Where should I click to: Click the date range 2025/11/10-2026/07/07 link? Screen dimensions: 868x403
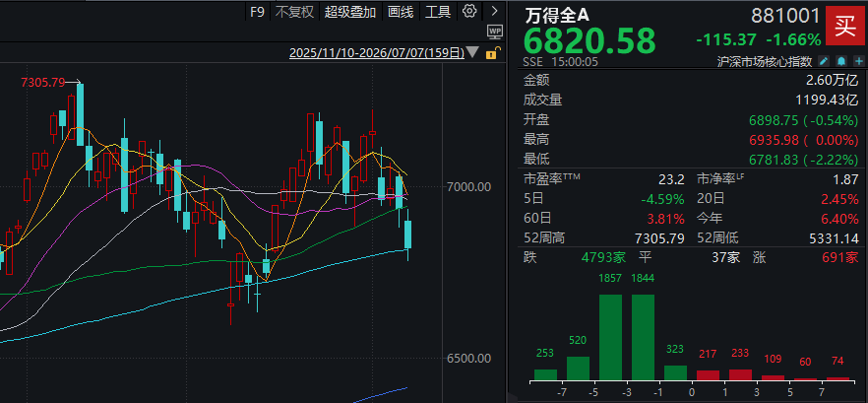point(376,53)
